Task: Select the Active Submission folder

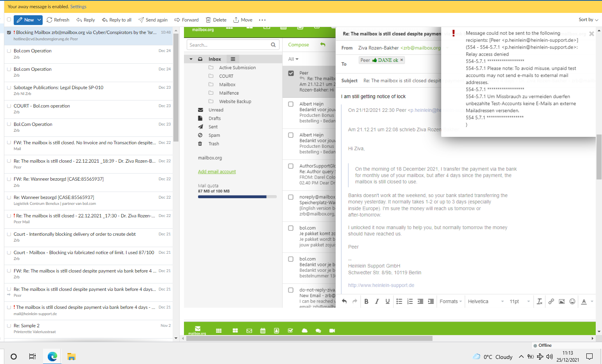Action: [237, 68]
